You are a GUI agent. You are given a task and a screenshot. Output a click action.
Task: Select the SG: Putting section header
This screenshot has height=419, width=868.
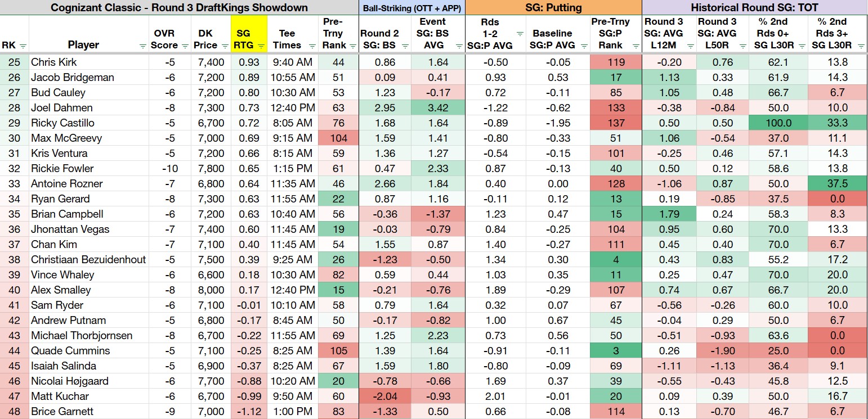[553, 7]
